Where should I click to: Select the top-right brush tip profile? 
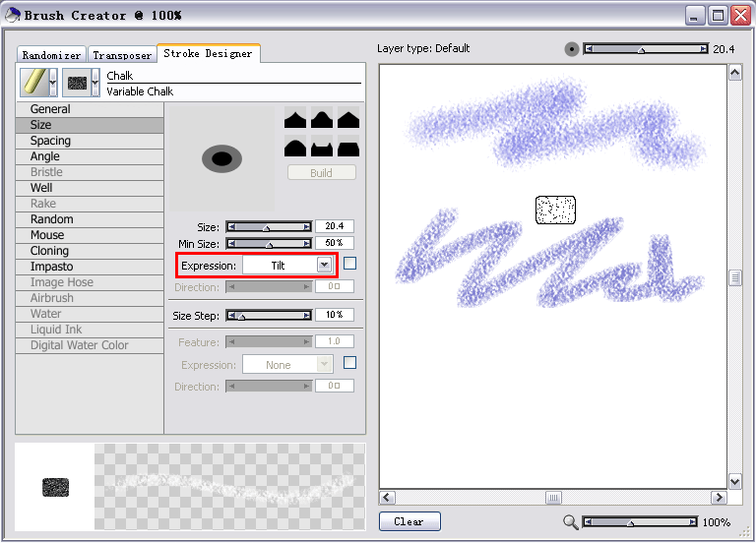coord(346,119)
